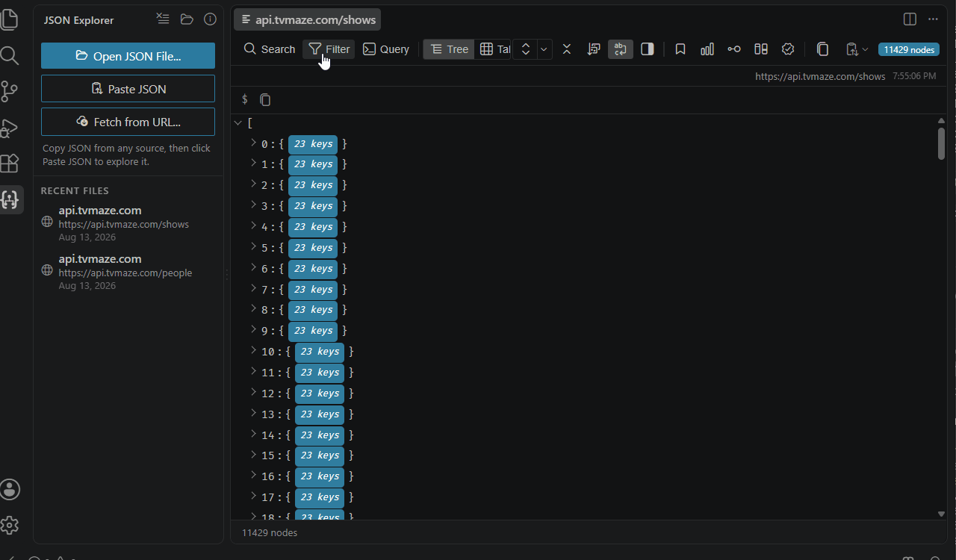Viewport: 956px width, 560px height.
Task: Click the https://api.tvmaze.com/shows source URL text
Action: point(820,76)
